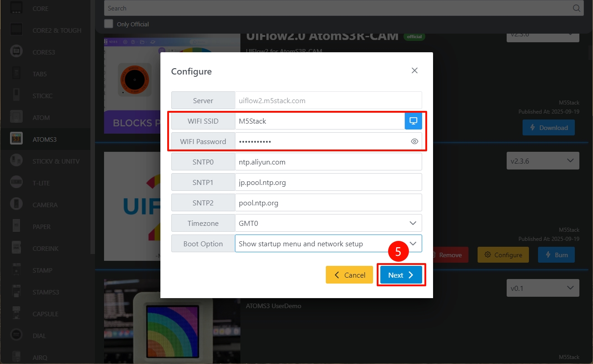Open the STICKC device category
593x364 pixels.
(45, 96)
